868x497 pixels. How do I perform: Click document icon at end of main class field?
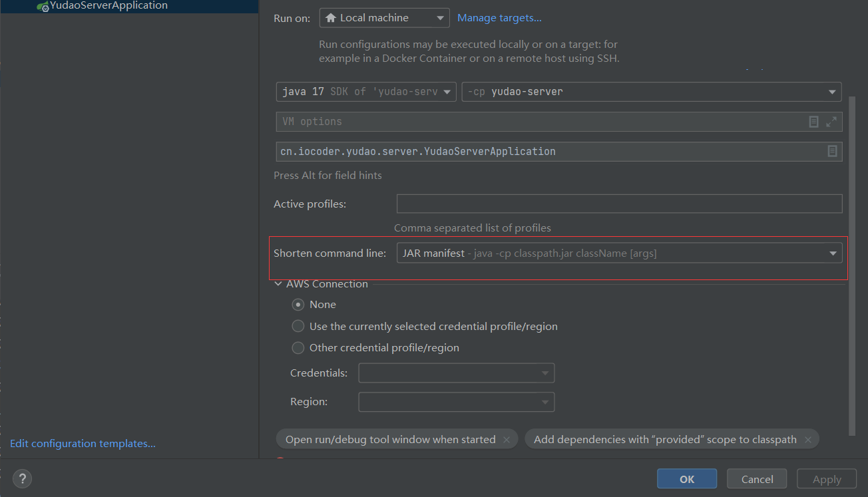coord(832,151)
